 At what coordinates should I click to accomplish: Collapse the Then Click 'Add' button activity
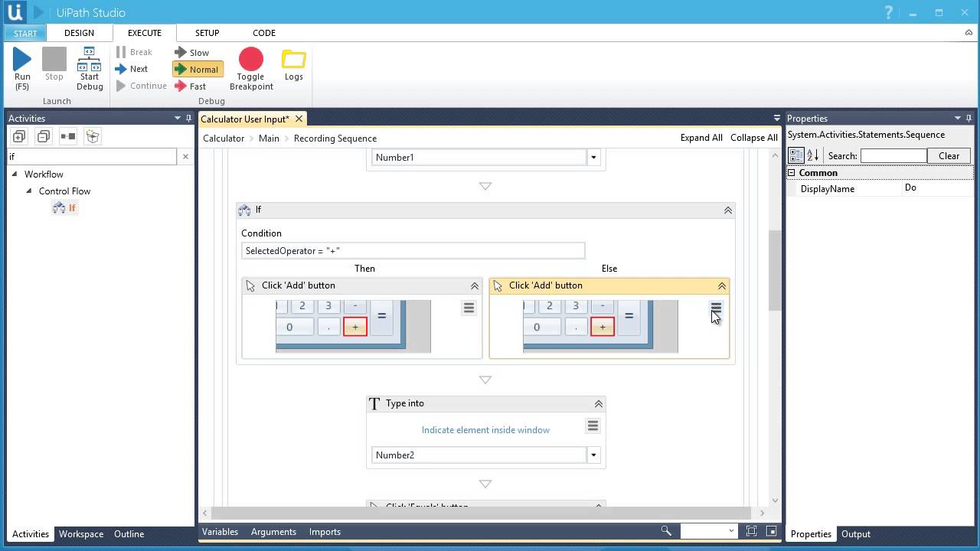tap(475, 286)
